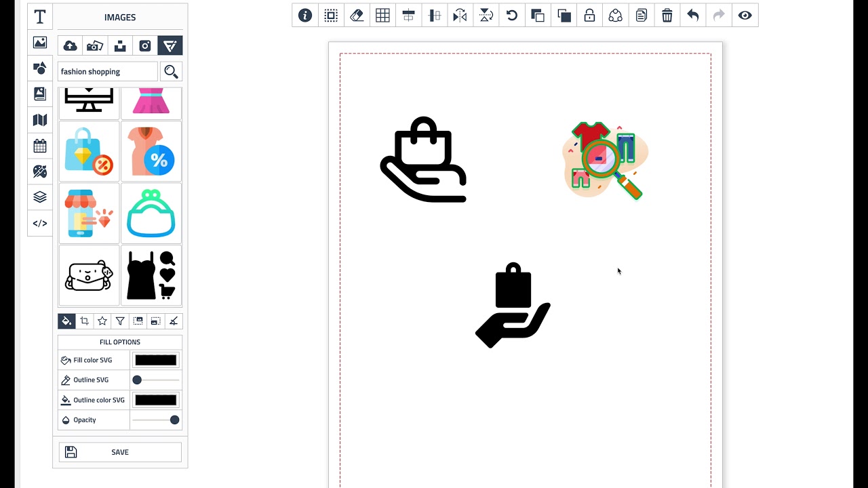Click the bring to front icon

tap(564, 15)
